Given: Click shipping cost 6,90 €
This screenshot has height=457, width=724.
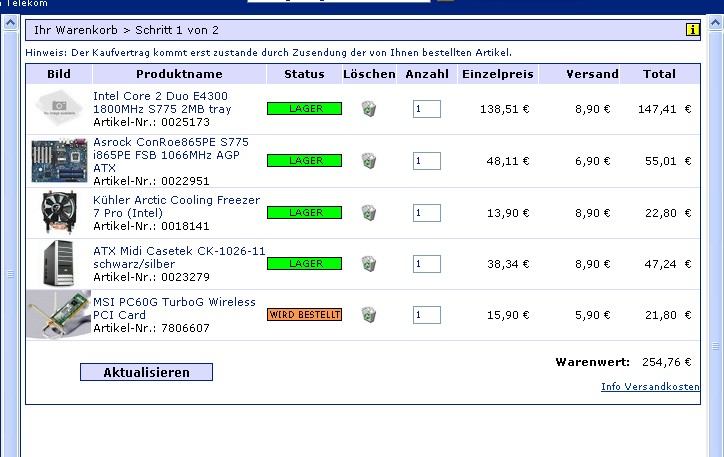Looking at the screenshot, I should pyautogui.click(x=592, y=161).
